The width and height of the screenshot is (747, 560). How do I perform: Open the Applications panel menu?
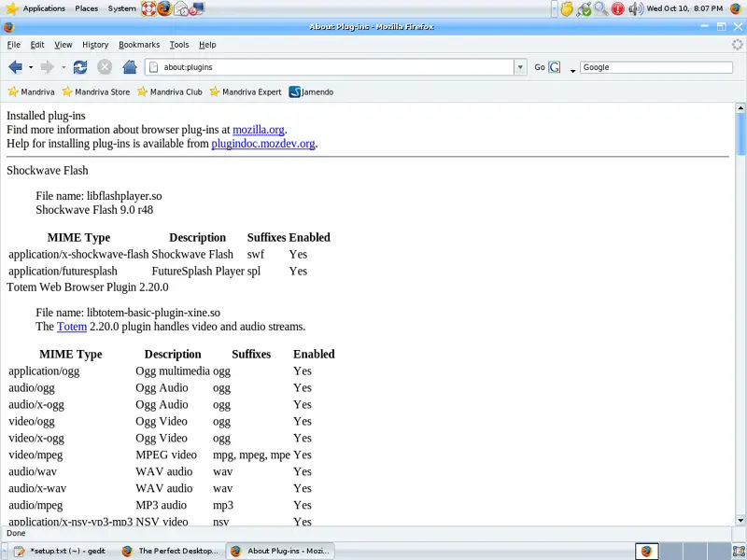click(44, 8)
